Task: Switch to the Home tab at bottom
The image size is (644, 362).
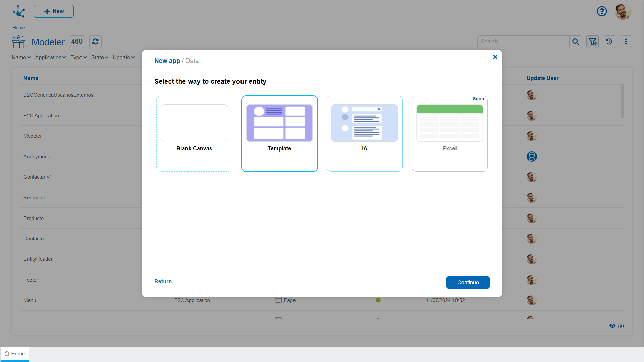Action: pos(15,354)
